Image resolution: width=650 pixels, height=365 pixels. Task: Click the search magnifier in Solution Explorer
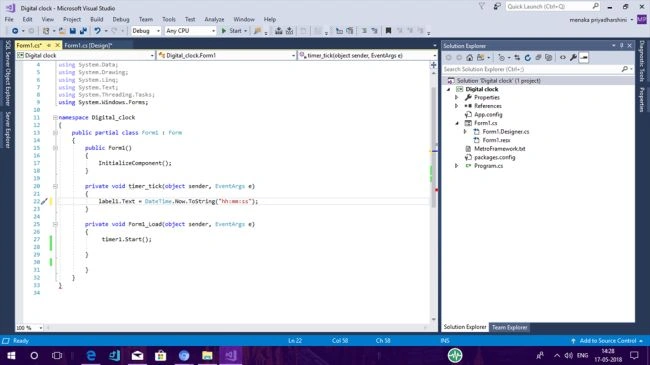pyautogui.click(x=625, y=69)
